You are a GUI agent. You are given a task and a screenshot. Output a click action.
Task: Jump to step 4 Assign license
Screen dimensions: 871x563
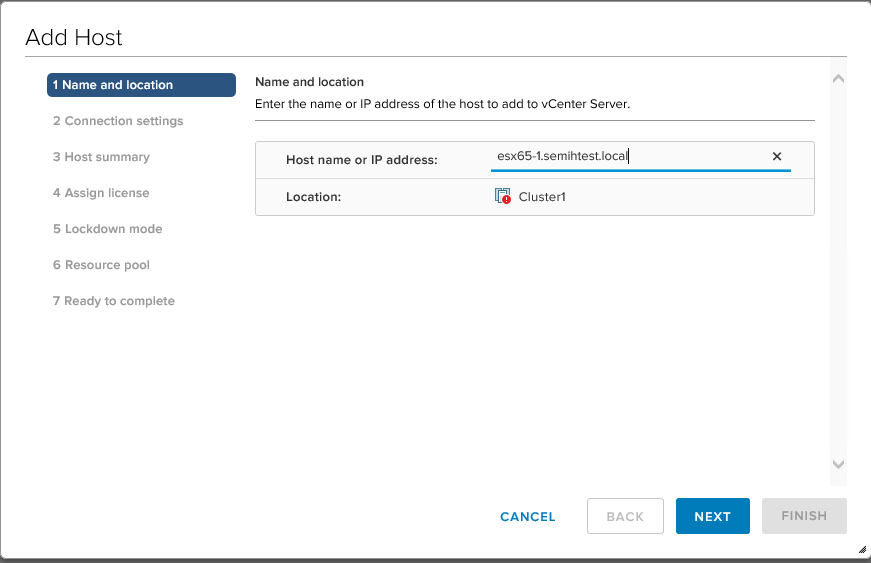point(101,193)
